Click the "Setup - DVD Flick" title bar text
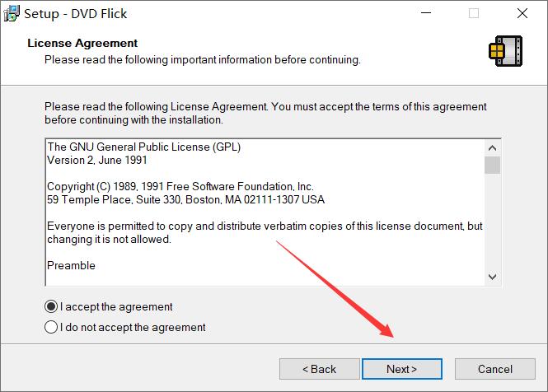Viewport: 548px width, 392px height. (x=76, y=14)
